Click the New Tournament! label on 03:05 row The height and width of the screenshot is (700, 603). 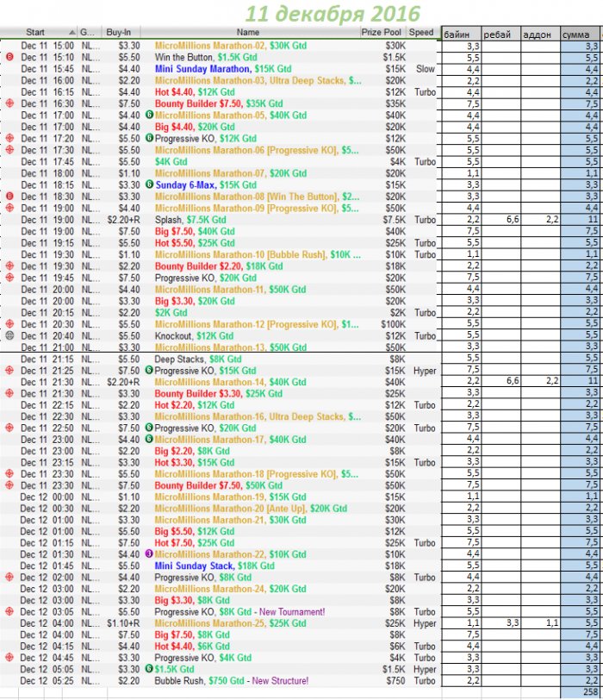(292, 611)
